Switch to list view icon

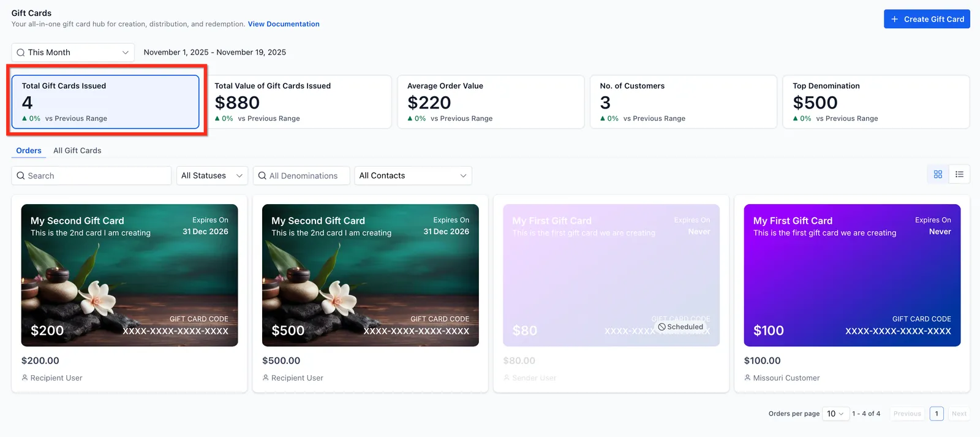pyautogui.click(x=959, y=175)
